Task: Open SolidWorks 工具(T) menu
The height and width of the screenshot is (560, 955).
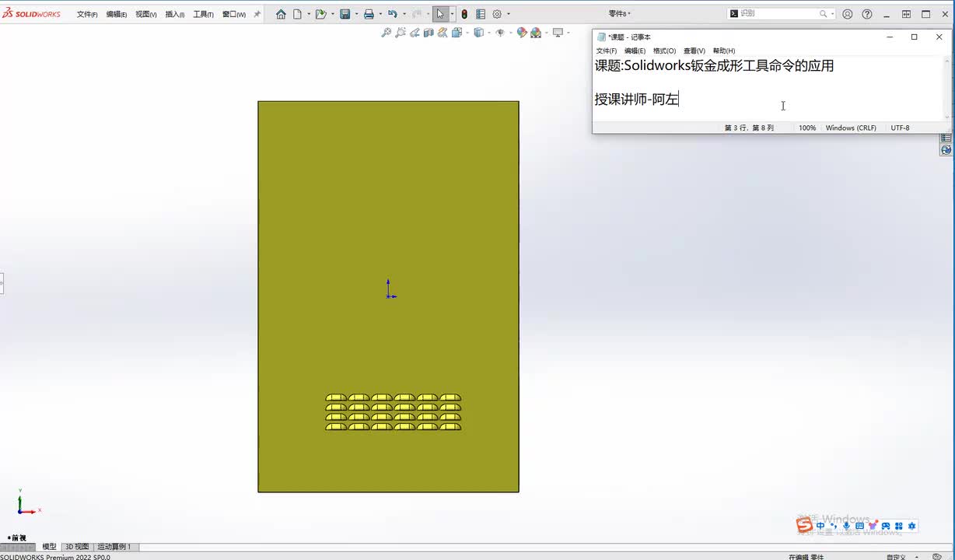Action: click(x=203, y=14)
